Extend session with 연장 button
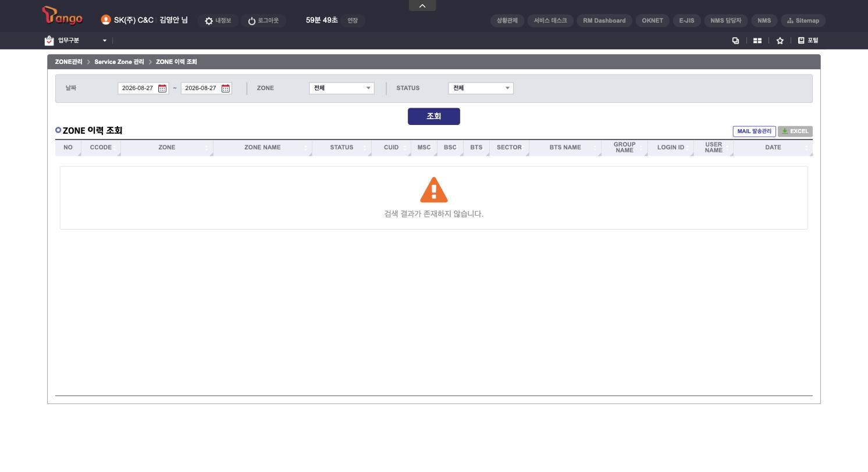The image size is (868, 472). point(353,21)
